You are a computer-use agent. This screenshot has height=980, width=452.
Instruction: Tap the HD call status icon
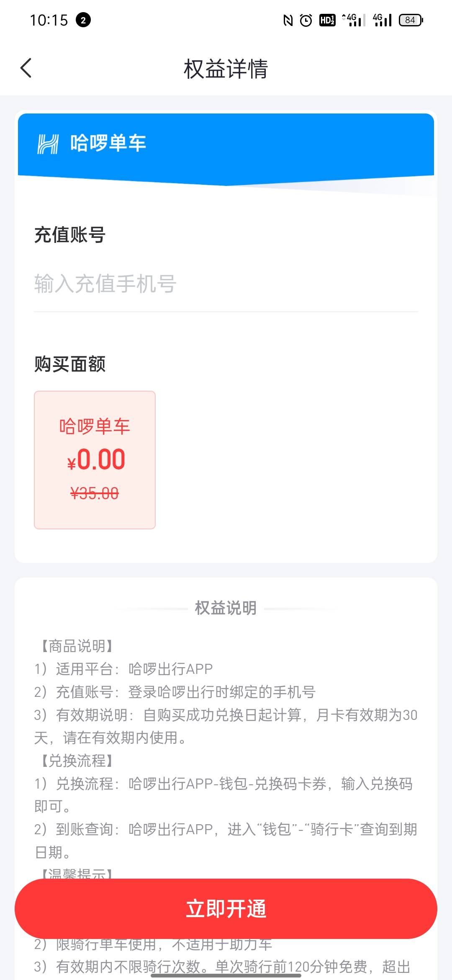point(327,20)
